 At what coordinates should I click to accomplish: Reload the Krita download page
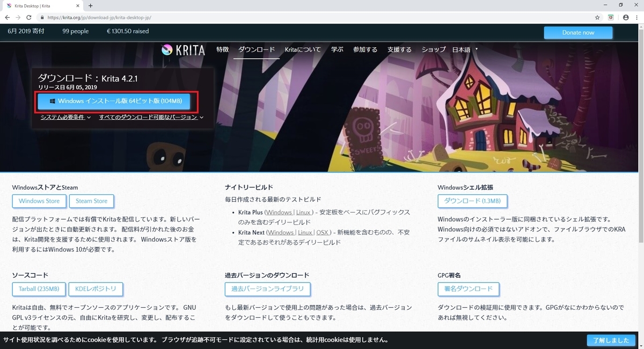click(x=30, y=17)
